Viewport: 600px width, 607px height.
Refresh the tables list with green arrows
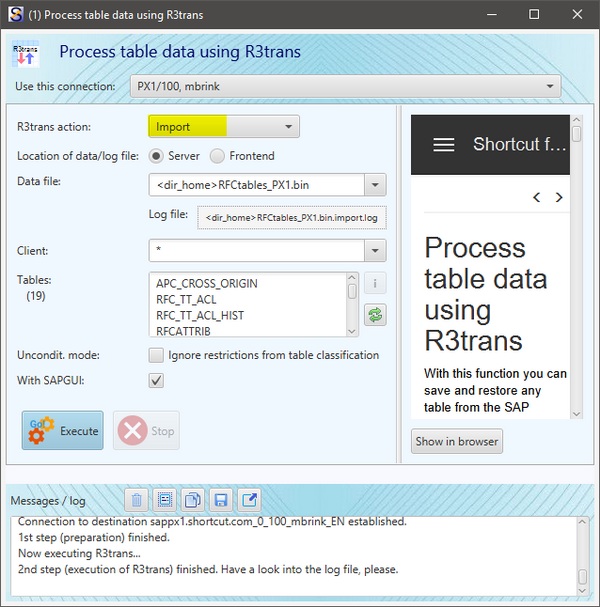pos(374,314)
